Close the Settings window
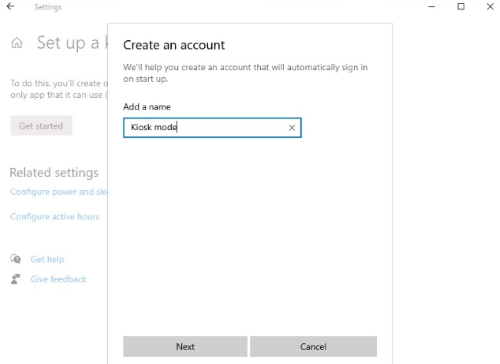This screenshot has height=364, width=500. 490,6
